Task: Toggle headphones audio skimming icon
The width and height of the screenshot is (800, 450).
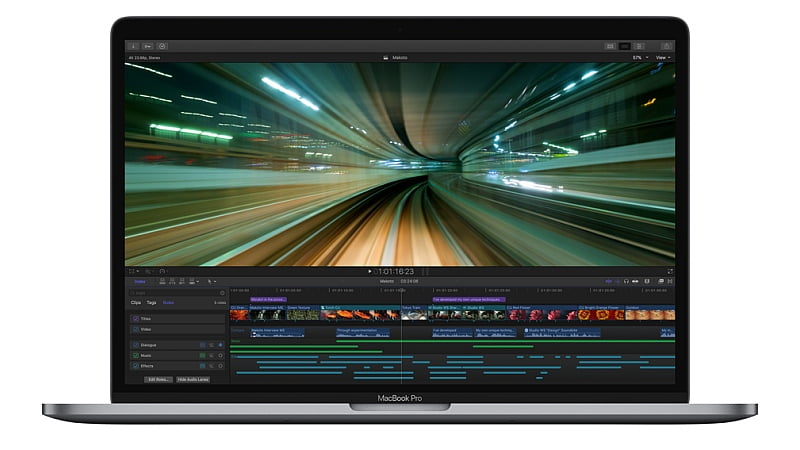Action: point(625,282)
